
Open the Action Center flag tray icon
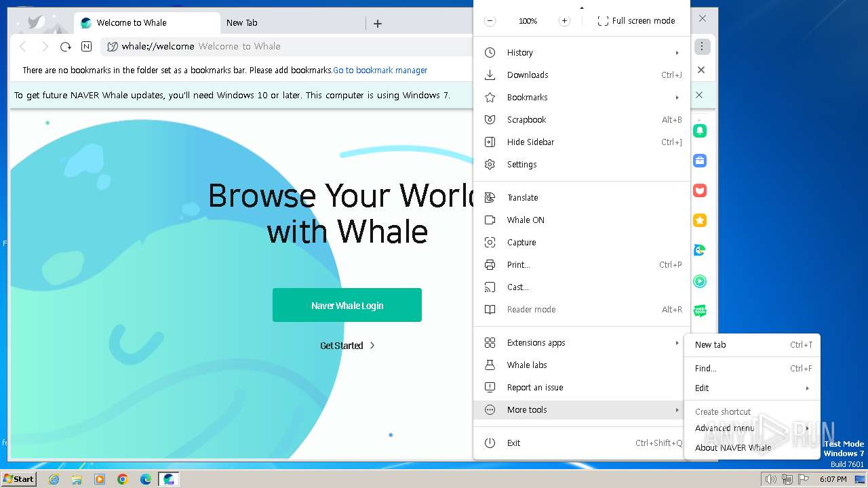(804, 479)
